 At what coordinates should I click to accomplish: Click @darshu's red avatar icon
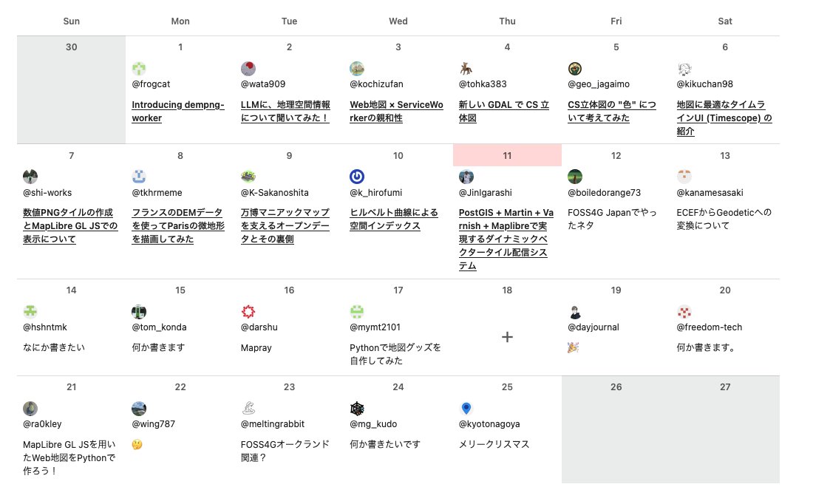pos(248,311)
